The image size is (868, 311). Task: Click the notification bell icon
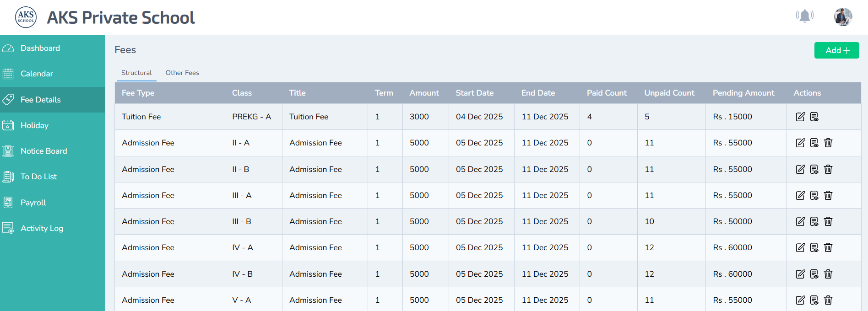(804, 16)
